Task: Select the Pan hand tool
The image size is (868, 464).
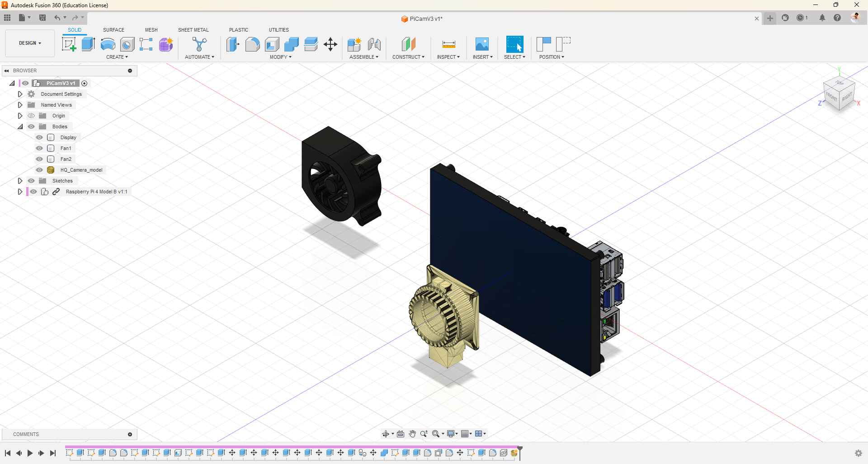Action: coord(412,434)
